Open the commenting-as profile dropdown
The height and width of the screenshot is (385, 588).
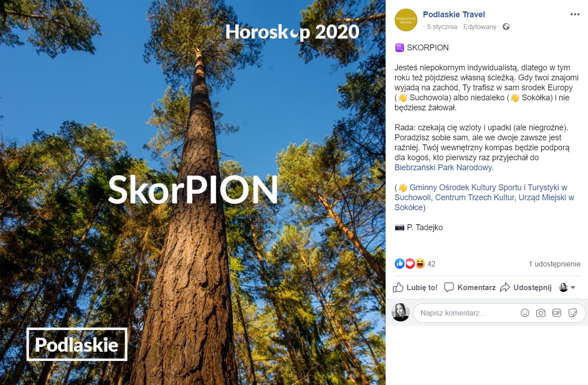point(567,287)
